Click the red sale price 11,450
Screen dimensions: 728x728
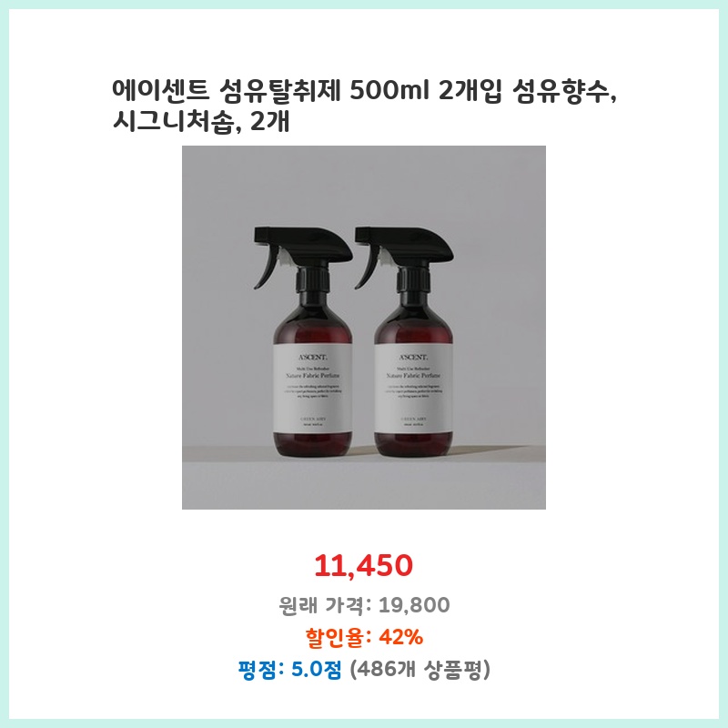pos(363,565)
